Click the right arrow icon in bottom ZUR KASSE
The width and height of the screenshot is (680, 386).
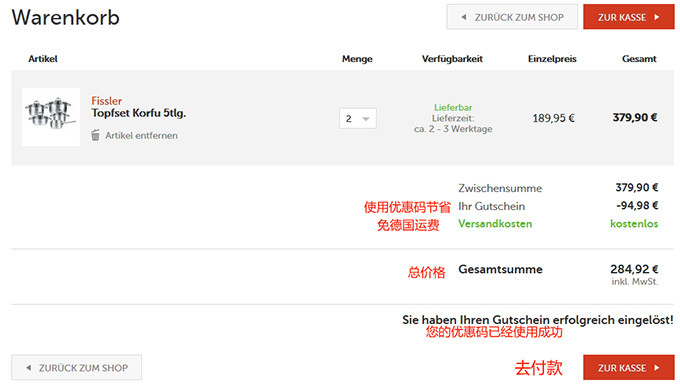pyautogui.click(x=657, y=368)
